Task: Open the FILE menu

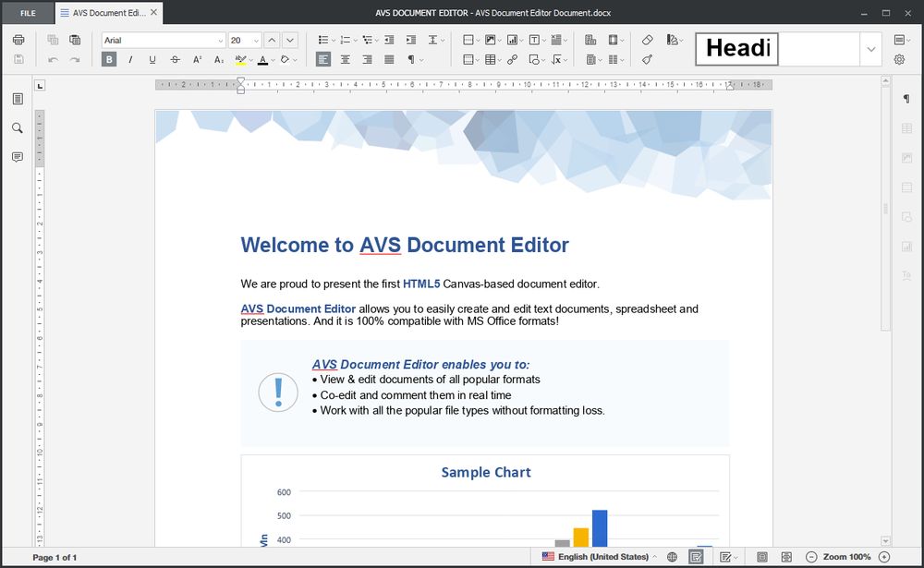Action: 28,13
